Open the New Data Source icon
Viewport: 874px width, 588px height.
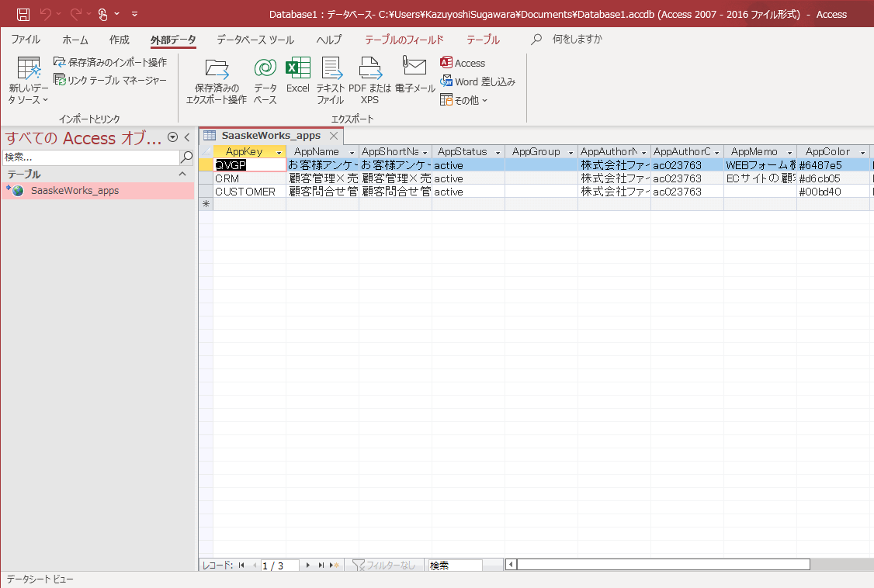click(x=29, y=68)
